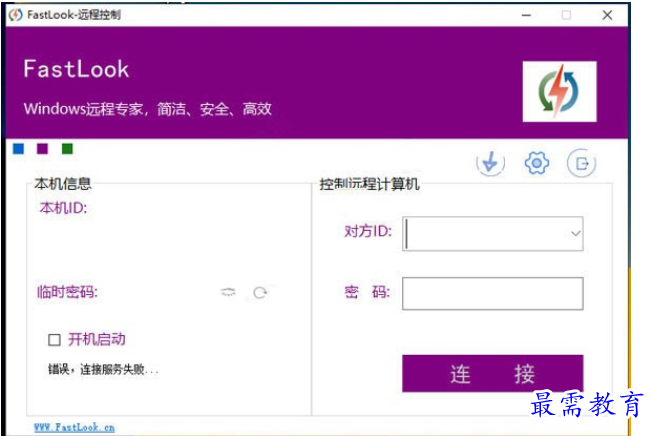This screenshot has width=652, height=436.
Task: Click the download/update arrow icon
Action: tap(490, 163)
